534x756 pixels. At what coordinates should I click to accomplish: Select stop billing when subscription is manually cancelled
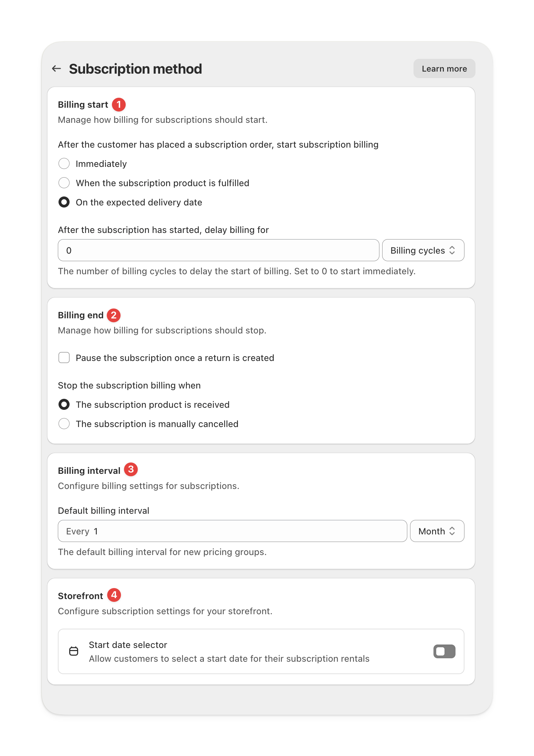tap(64, 424)
